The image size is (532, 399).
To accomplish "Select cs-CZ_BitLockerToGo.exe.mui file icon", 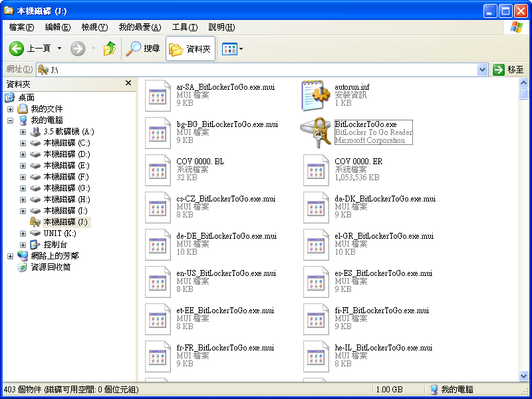I will (158, 207).
